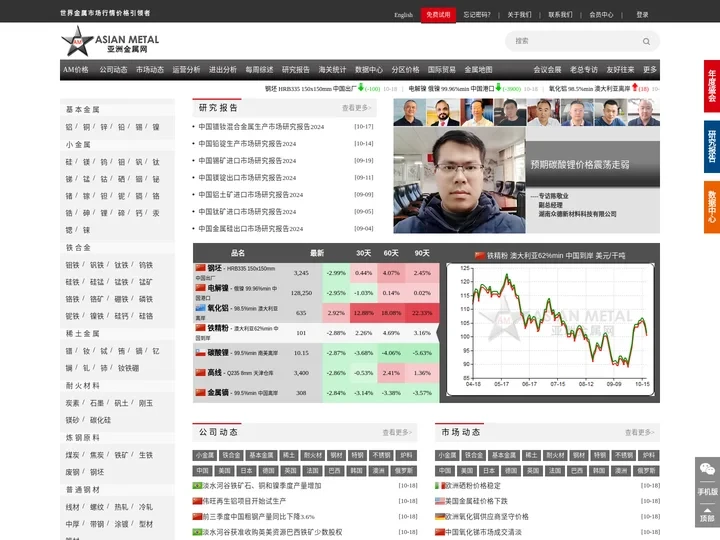Click China flag above iron ore chart title
Screen dimensions: 720x540
[x=480, y=255]
